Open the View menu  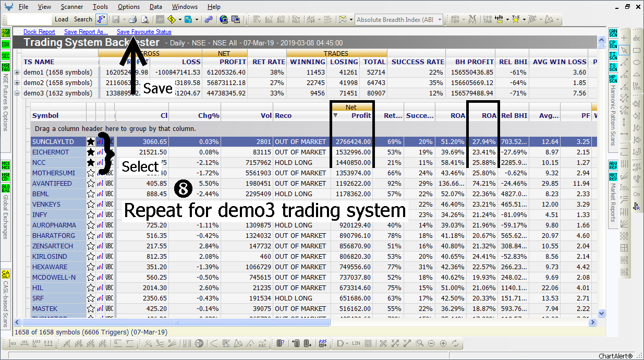pos(44,7)
